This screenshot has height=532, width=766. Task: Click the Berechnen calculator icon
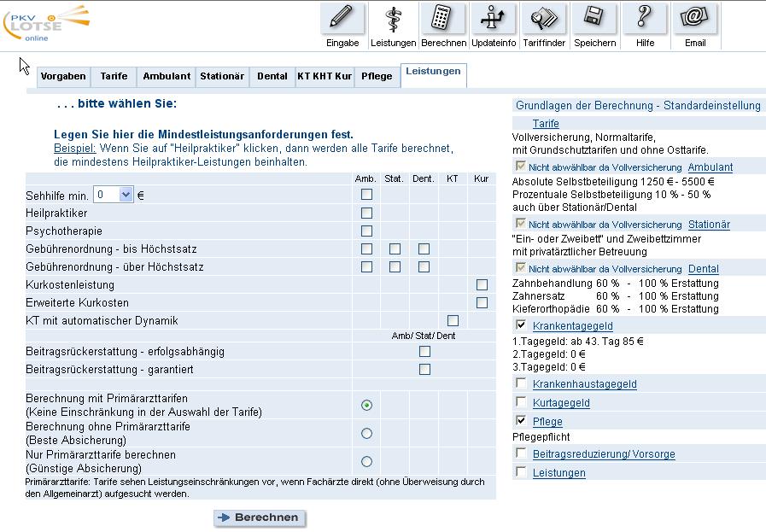(443, 19)
